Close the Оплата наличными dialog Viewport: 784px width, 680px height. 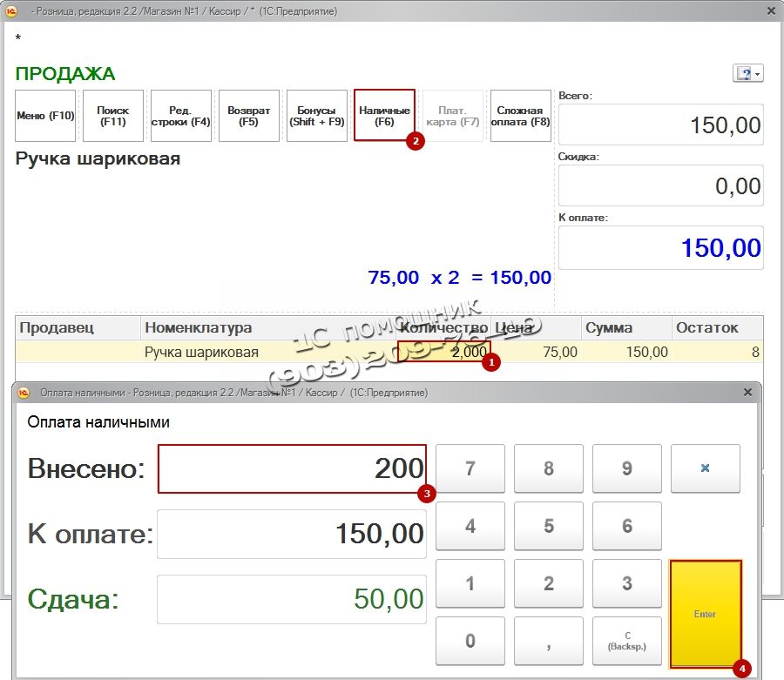point(747,393)
